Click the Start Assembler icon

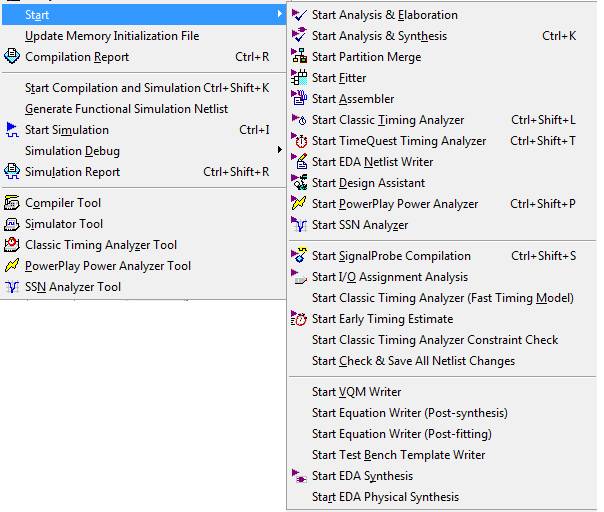tap(299, 99)
